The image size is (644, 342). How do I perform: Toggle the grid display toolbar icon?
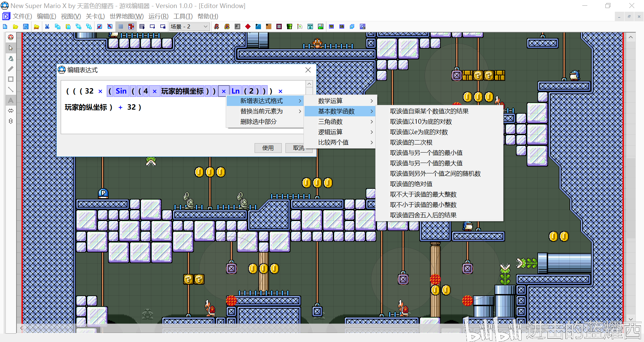tap(121, 26)
